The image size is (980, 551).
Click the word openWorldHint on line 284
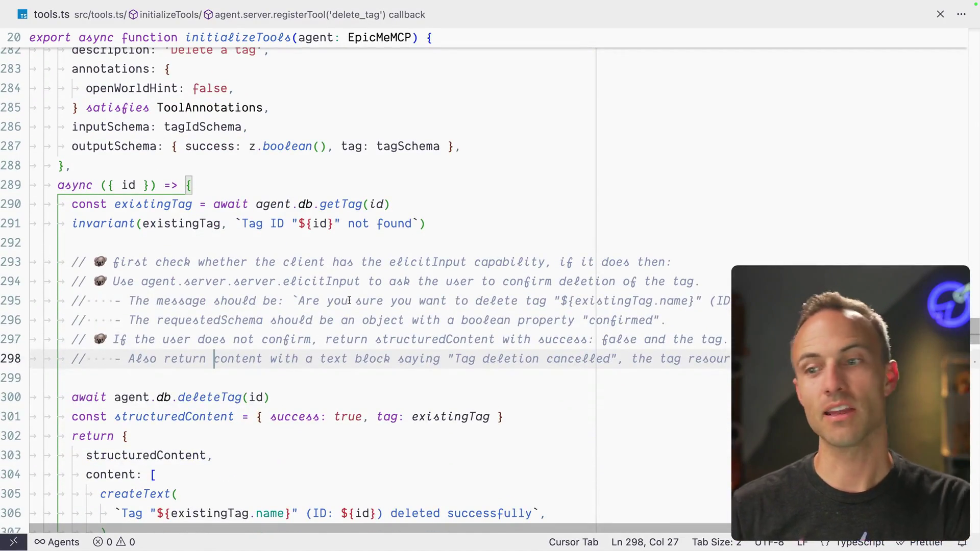131,88
